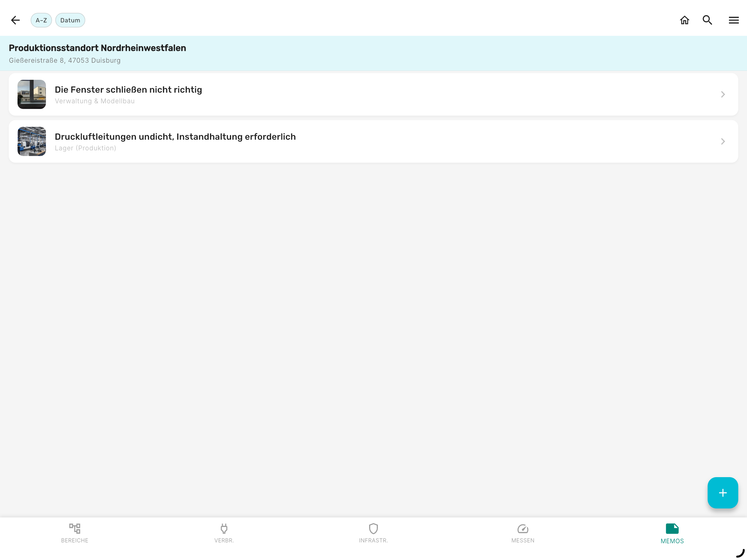Screen dimensions: 747x560
Task: Click the Produktionsstandort Nordrheinwestfalen heading
Action: pyautogui.click(x=97, y=48)
